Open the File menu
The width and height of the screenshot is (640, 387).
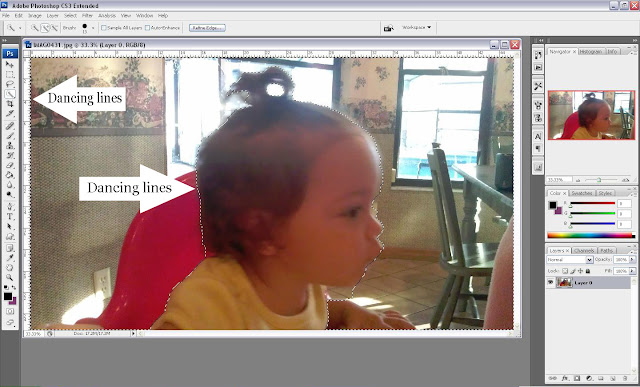click(x=6, y=16)
